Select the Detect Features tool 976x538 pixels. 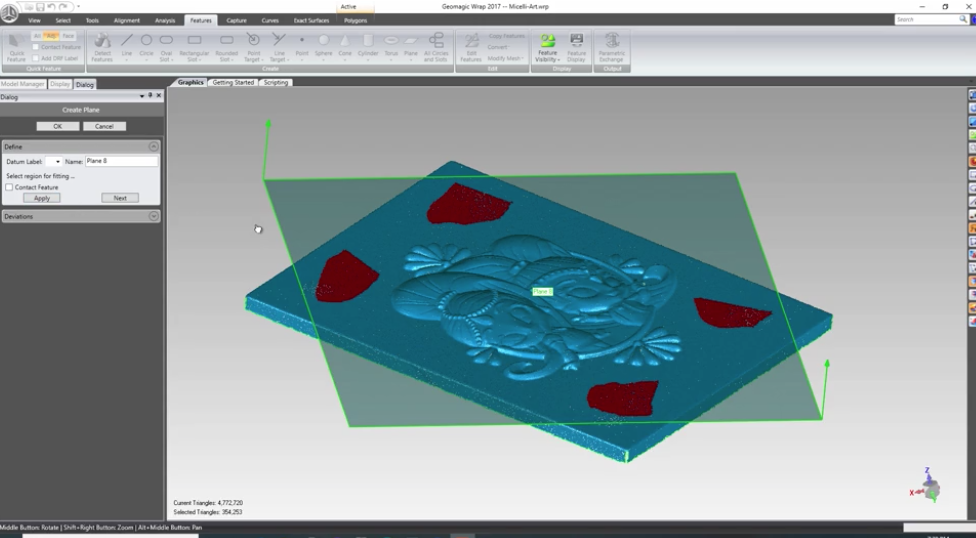[x=102, y=47]
